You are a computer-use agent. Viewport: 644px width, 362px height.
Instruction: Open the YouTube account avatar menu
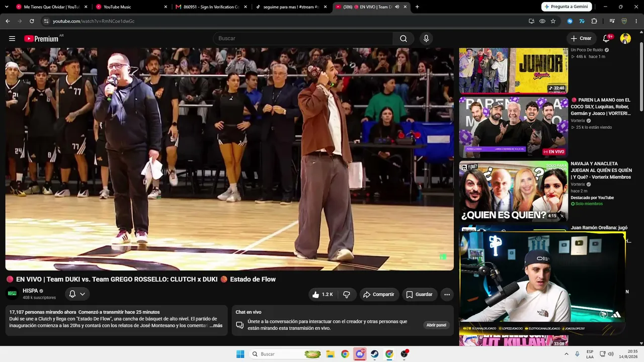[x=625, y=39]
